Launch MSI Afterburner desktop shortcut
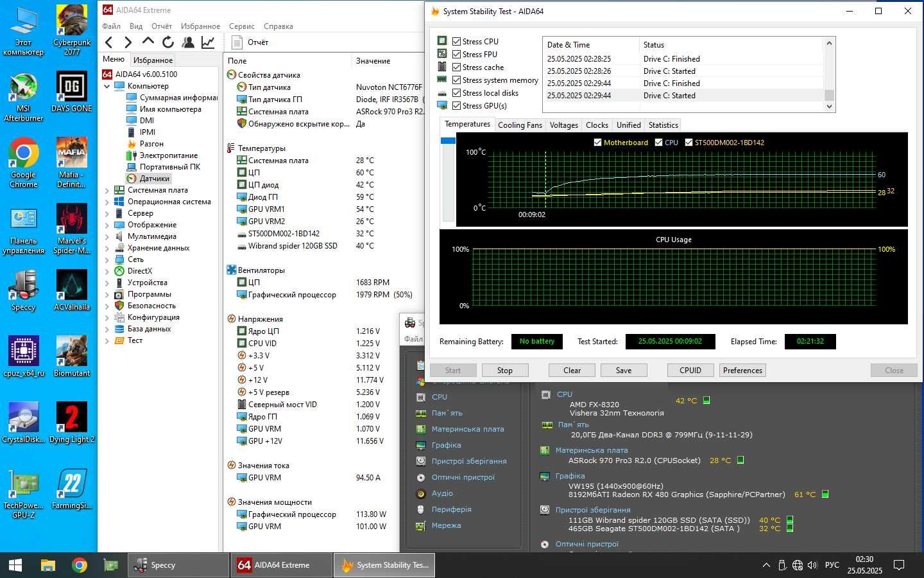The width and height of the screenshot is (924, 578). click(24, 97)
